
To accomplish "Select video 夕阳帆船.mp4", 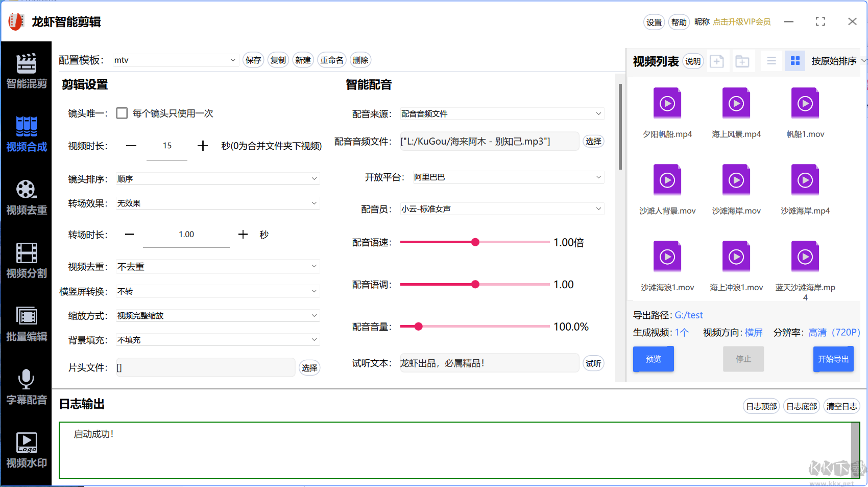I will click(667, 113).
